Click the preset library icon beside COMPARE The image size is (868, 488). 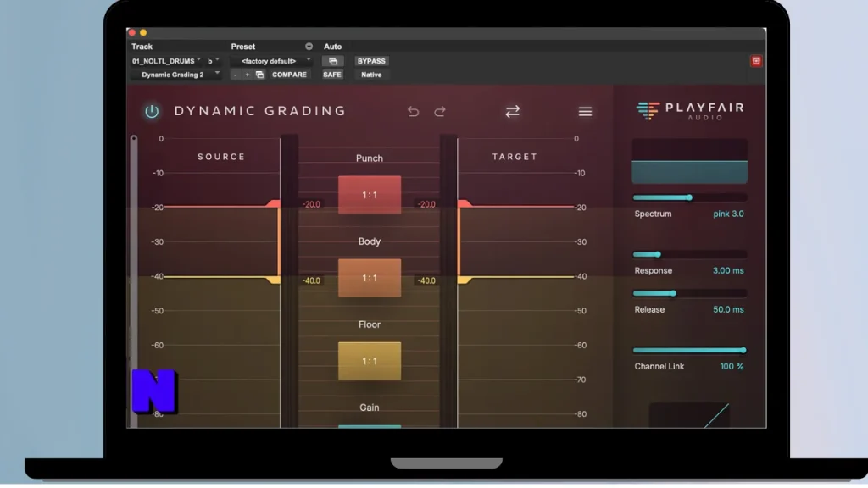coord(259,75)
